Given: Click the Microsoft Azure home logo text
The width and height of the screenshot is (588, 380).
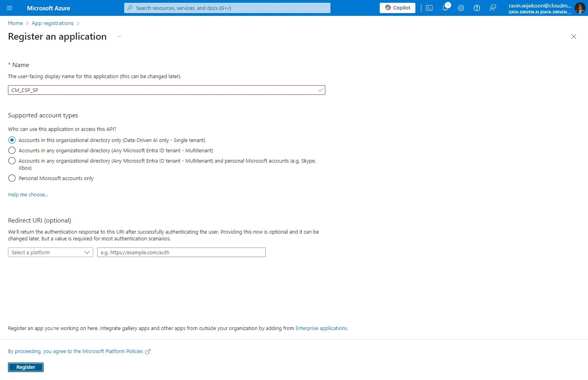Looking at the screenshot, I should tap(48, 8).
